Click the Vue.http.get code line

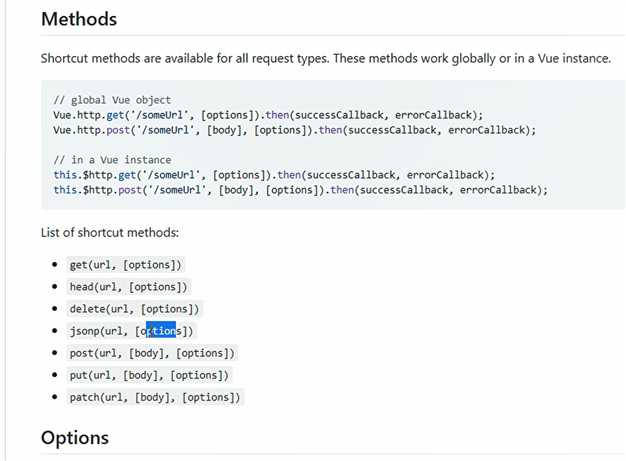tap(268, 115)
